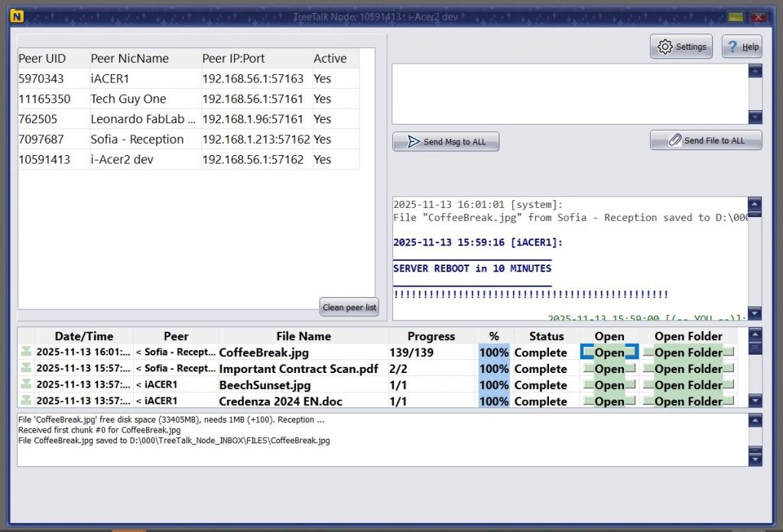The height and width of the screenshot is (532, 783).
Task: Click the download icon beside BeechSunset.jpg transfer
Action: (25, 384)
